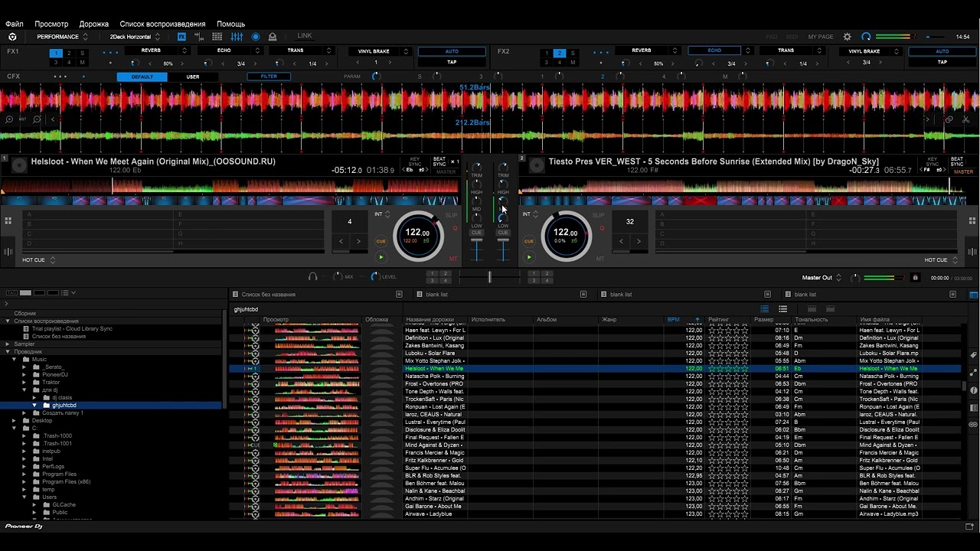Click the master out lock icon
980x551 pixels.
point(915,278)
